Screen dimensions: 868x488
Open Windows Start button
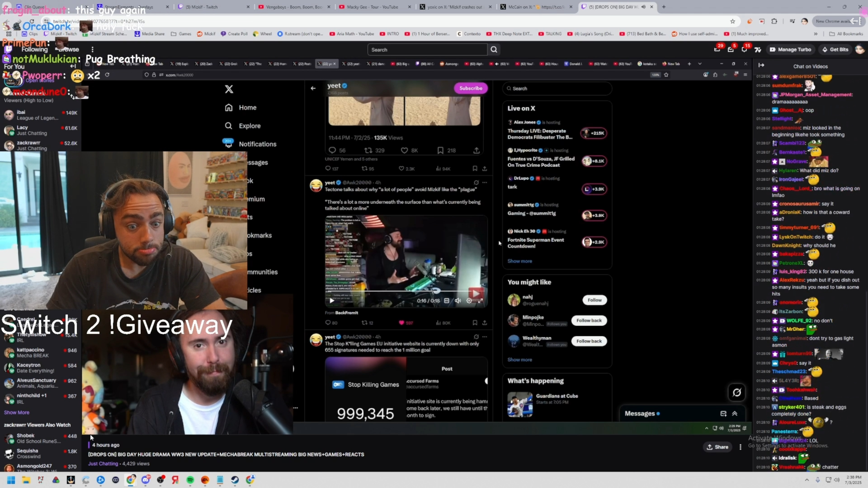[x=11, y=480]
